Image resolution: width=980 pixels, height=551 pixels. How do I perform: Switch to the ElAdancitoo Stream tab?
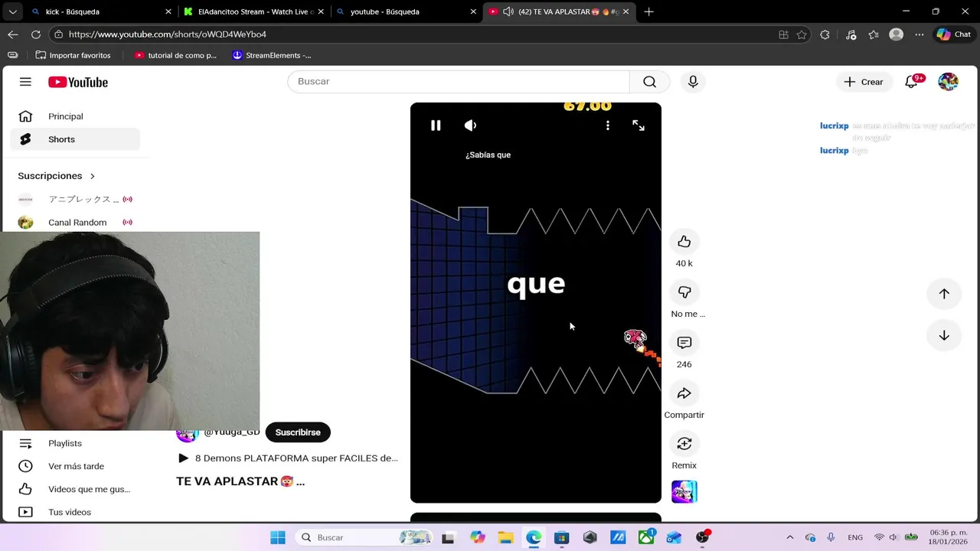coord(256,11)
